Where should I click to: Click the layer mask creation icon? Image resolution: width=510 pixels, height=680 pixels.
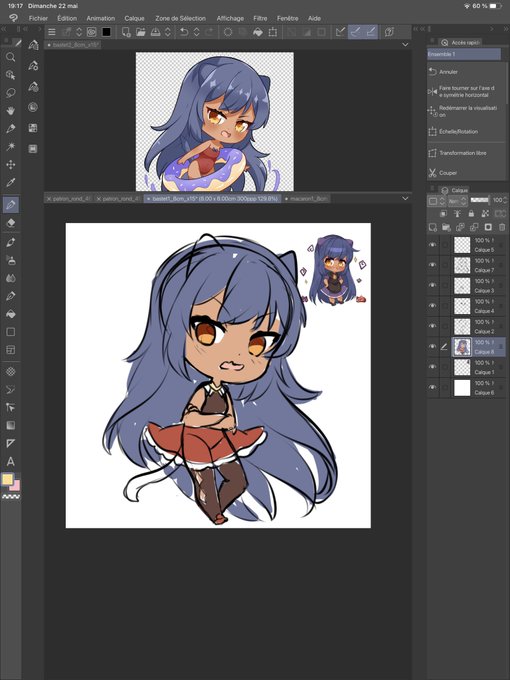tap(488, 227)
